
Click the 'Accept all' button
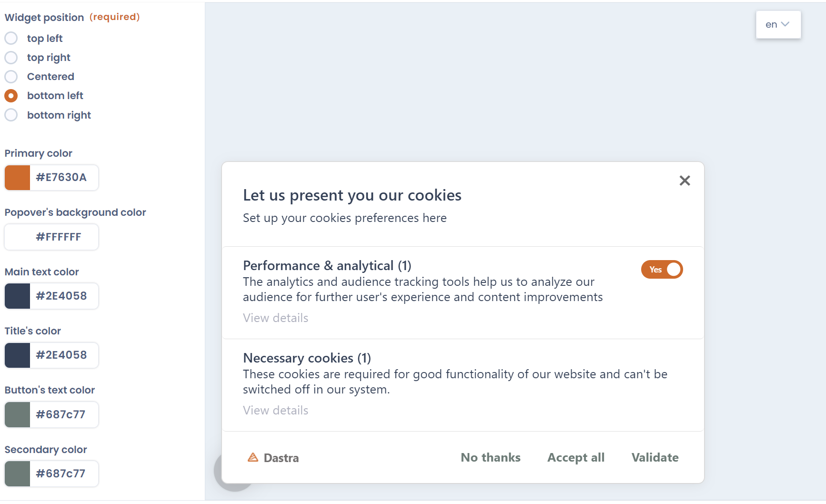(x=576, y=457)
